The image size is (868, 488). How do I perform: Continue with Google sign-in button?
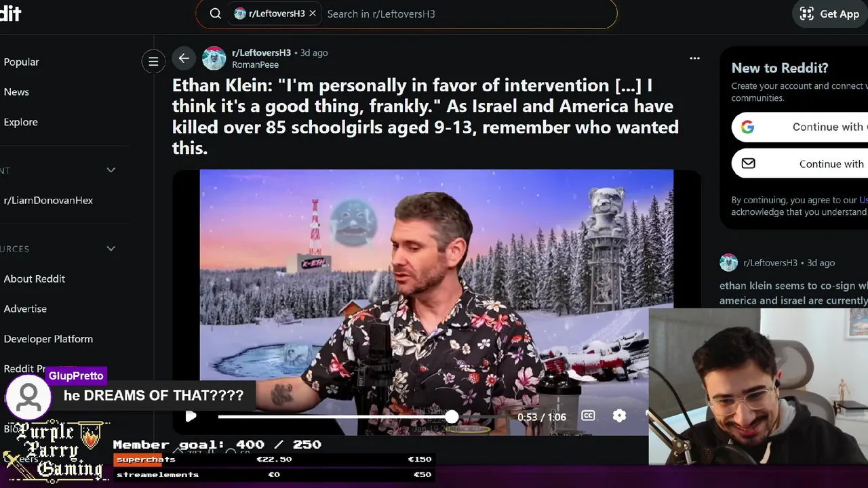(800, 127)
